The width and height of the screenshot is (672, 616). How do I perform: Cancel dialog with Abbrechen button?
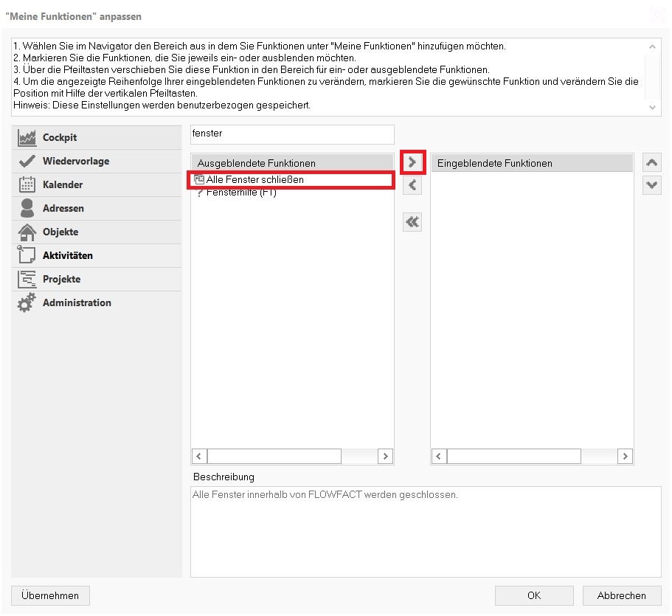[x=621, y=595]
